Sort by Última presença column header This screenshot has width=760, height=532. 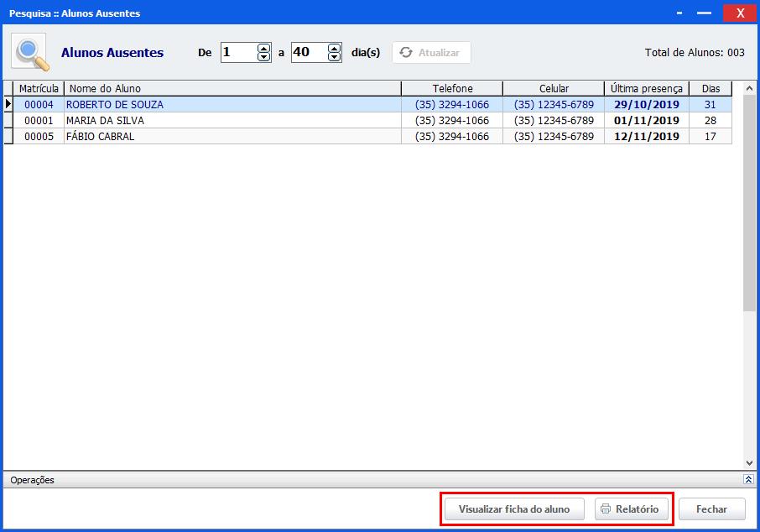[647, 89]
